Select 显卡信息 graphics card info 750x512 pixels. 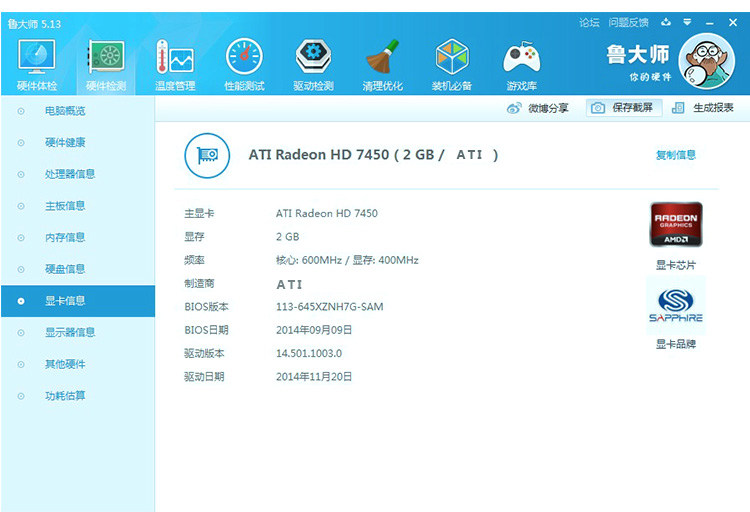pyautogui.click(x=78, y=301)
